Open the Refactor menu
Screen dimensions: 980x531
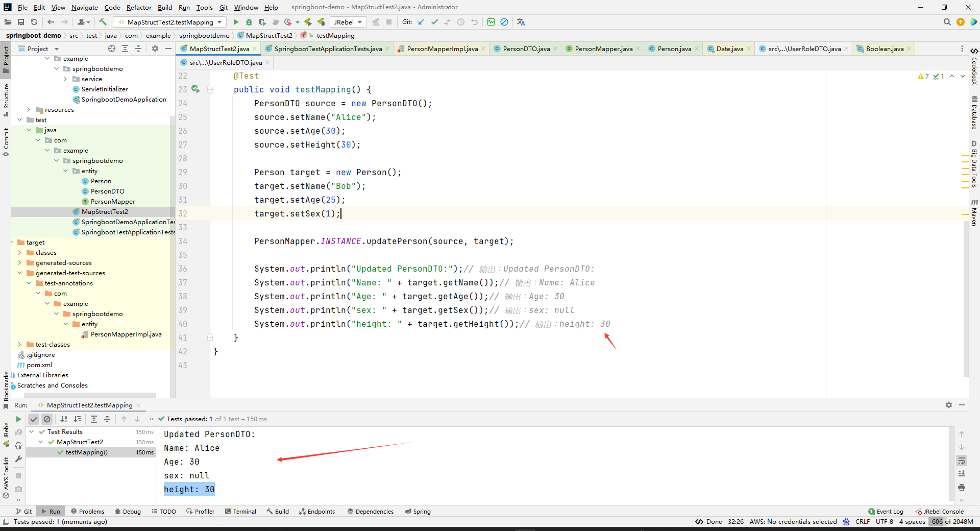tap(139, 7)
